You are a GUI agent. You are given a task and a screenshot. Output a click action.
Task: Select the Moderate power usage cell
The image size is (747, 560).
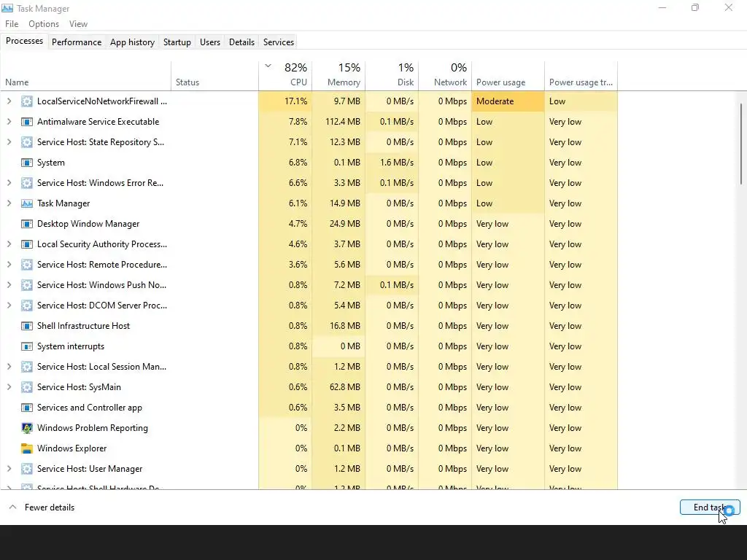tap(508, 101)
